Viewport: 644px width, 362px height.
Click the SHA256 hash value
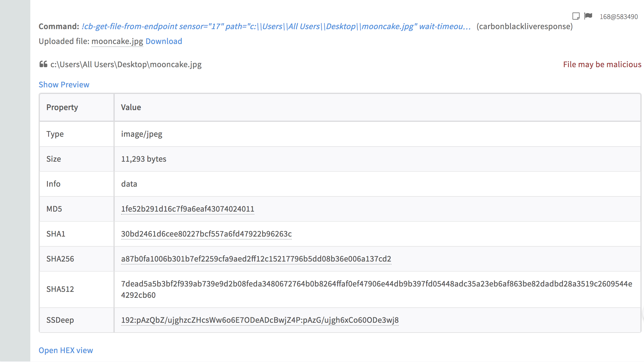click(x=256, y=259)
